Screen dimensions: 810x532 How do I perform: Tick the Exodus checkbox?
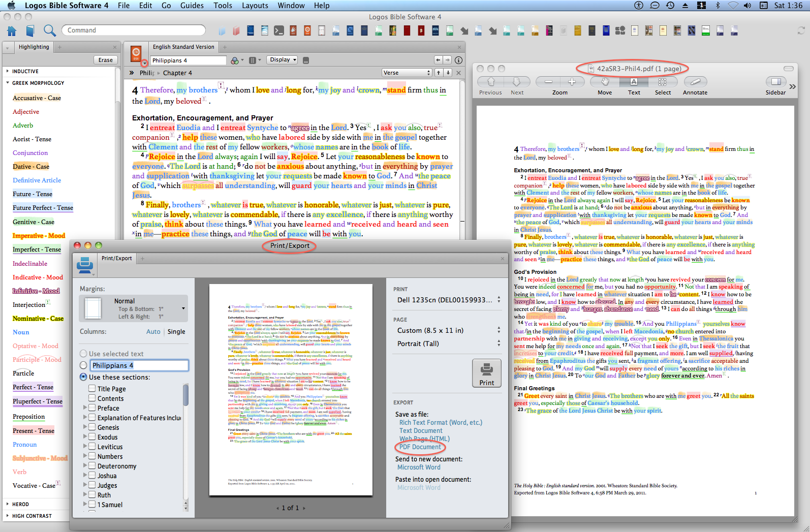click(92, 436)
